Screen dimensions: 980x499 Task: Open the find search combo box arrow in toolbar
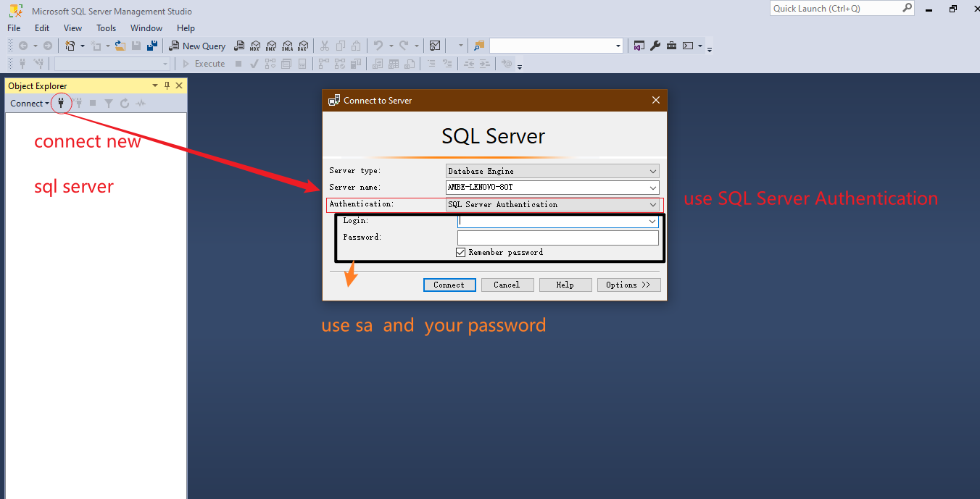[x=618, y=46]
